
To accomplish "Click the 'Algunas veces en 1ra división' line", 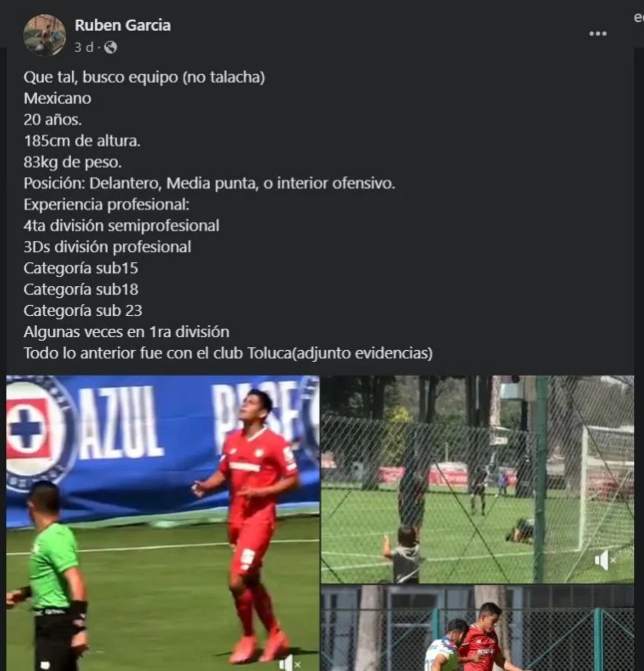I will pos(126,332).
